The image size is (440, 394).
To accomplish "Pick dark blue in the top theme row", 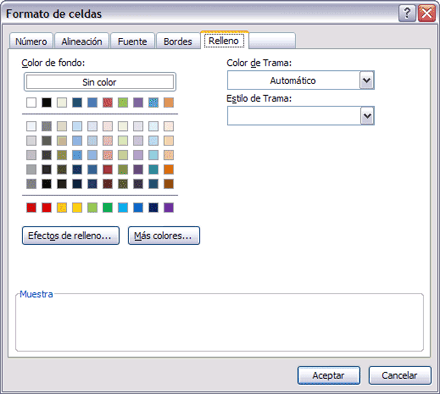I will [77, 102].
